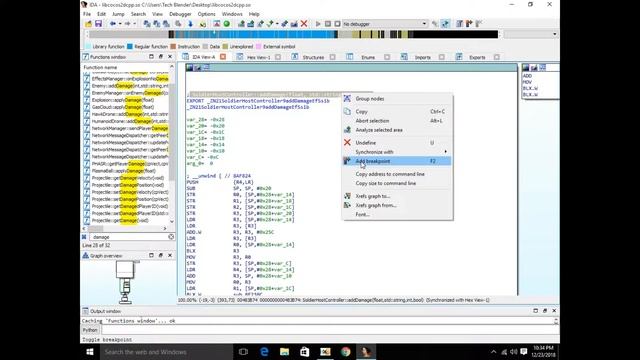Click the Regular function legend swatch
Screen dimensions: 640x360
130,47
